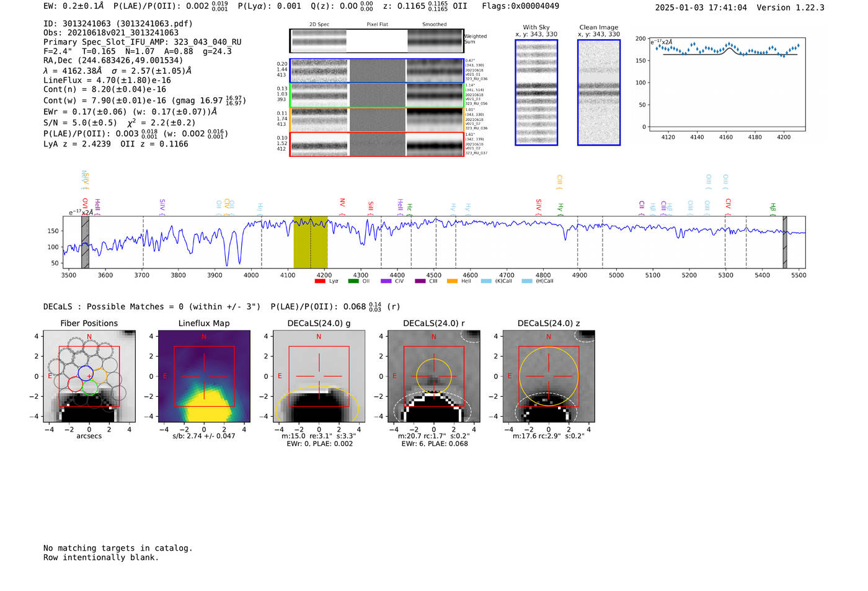Screen dimensions: 868x591
Task: Select the DECaLS g band cutout
Action: pos(319,376)
